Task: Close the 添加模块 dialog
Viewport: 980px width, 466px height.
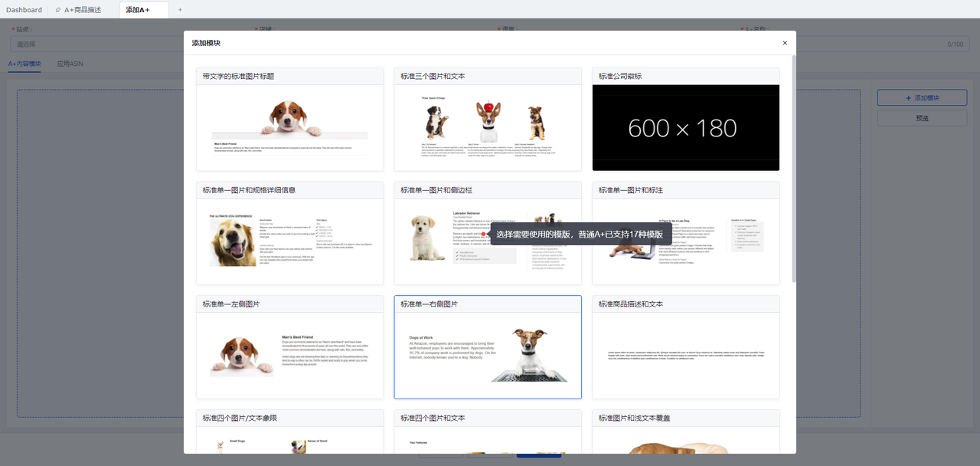Action: 785,43
